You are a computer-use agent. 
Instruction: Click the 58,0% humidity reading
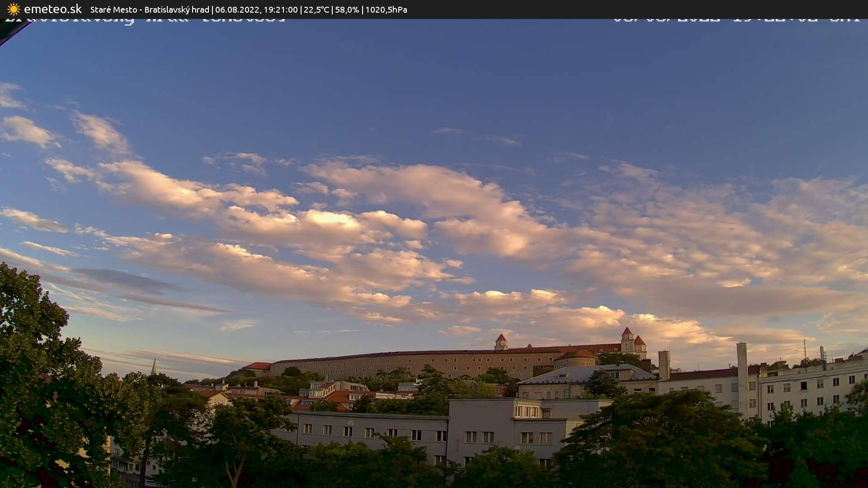click(347, 9)
